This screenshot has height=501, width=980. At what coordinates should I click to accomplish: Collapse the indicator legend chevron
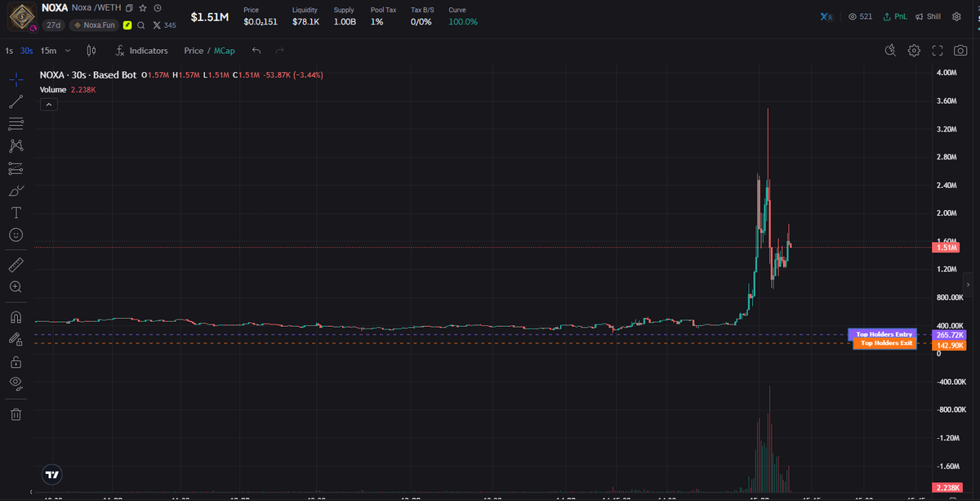47,105
